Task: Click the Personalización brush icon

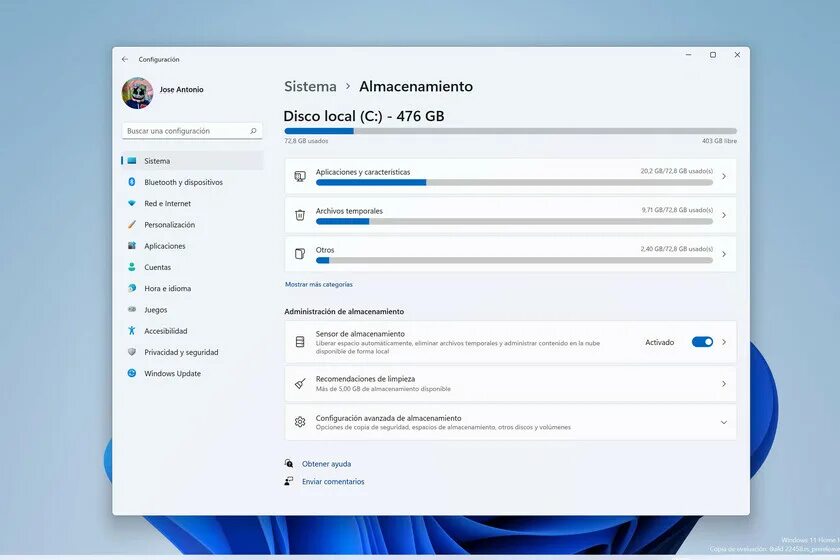Action: pyautogui.click(x=132, y=225)
